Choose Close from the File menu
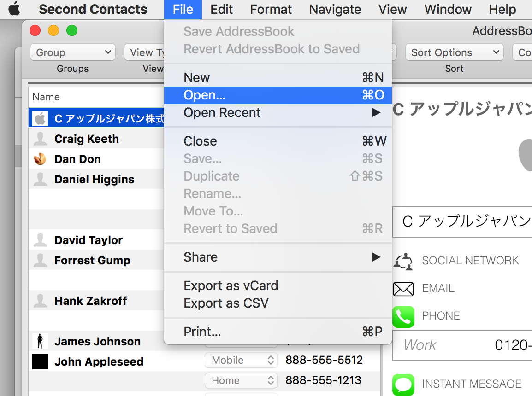Screen dimensions: 532x396 [x=278, y=141]
